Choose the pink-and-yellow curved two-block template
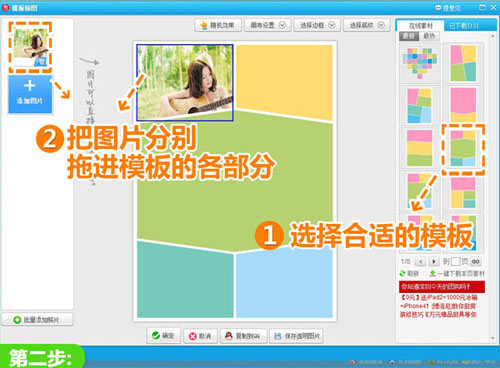The width and height of the screenshot is (500, 368). point(463,105)
